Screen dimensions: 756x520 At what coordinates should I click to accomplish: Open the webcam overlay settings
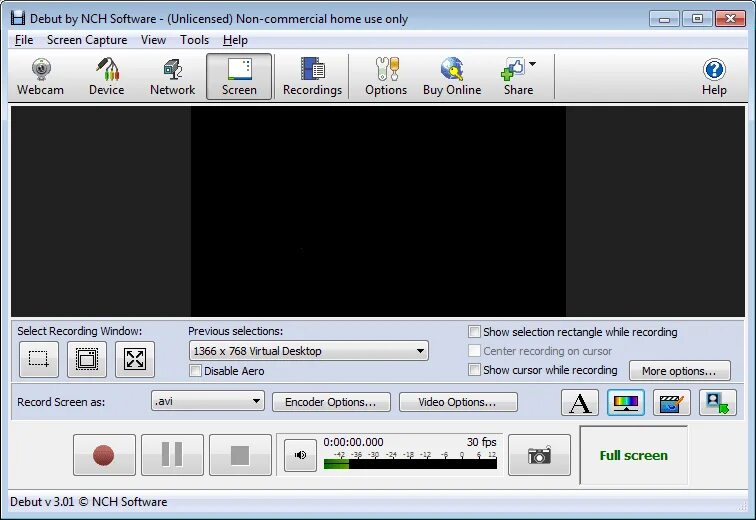[718, 403]
